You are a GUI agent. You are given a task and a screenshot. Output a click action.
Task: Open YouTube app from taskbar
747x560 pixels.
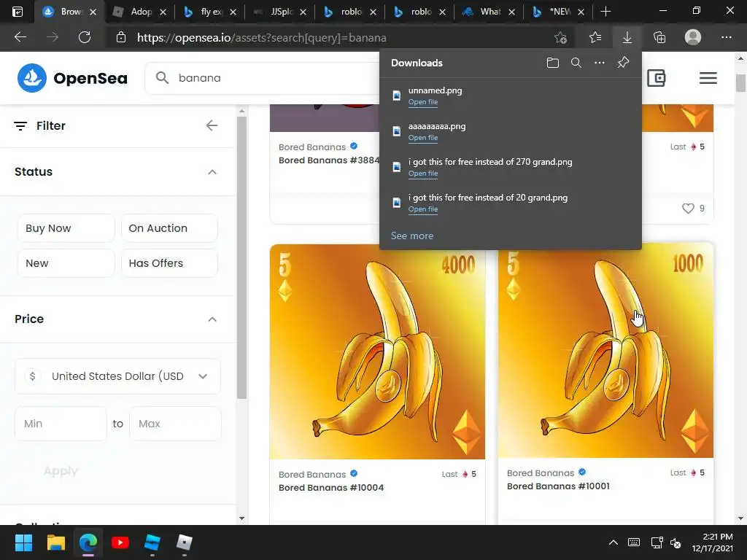click(120, 542)
